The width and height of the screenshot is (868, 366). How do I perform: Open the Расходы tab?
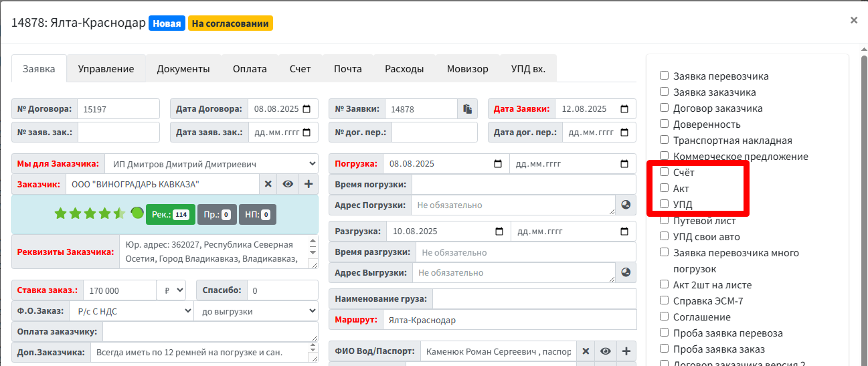point(404,69)
